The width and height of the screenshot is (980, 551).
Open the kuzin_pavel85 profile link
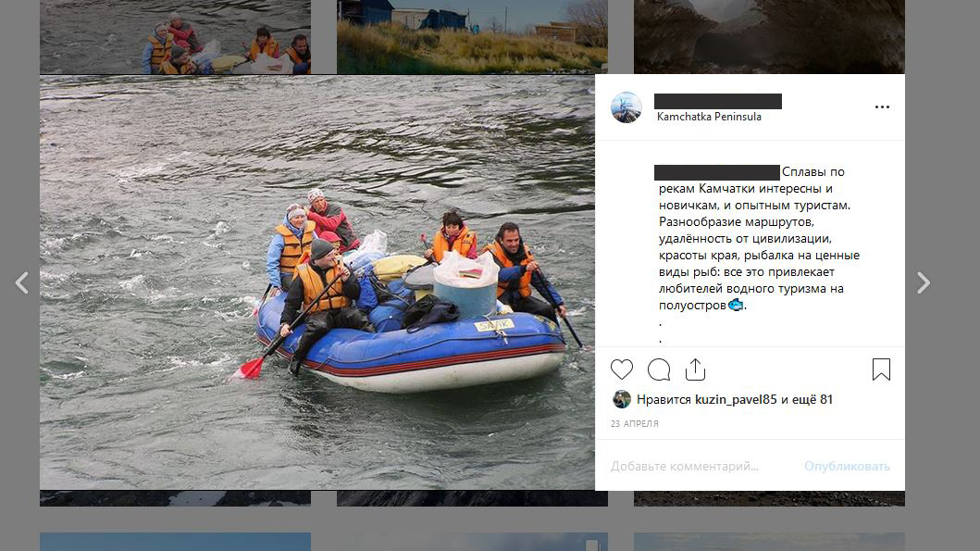(x=736, y=399)
